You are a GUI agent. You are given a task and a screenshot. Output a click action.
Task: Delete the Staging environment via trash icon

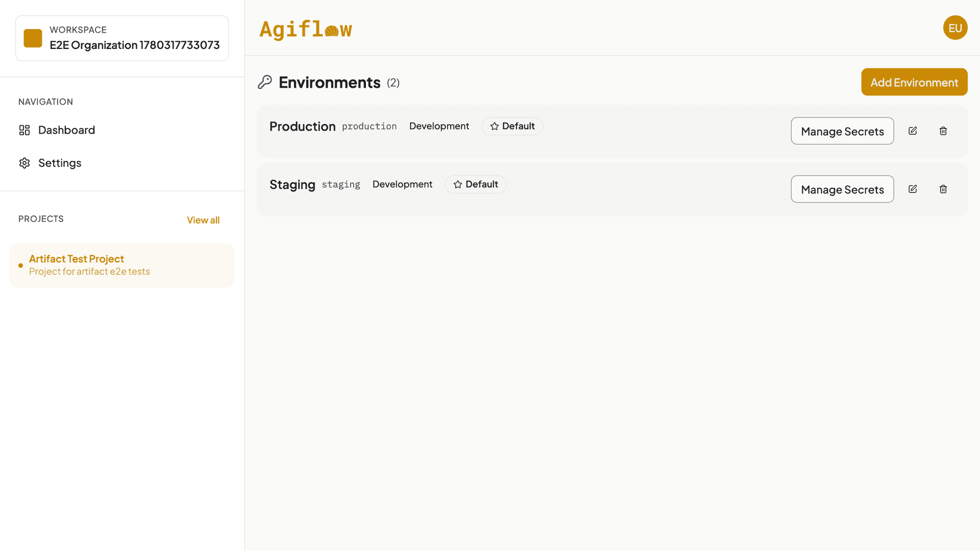(943, 189)
